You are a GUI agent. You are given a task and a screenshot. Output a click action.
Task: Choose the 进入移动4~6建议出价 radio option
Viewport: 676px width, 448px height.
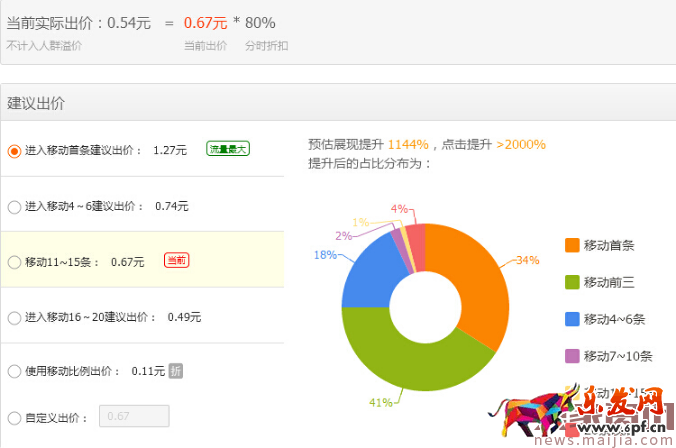tap(14, 207)
